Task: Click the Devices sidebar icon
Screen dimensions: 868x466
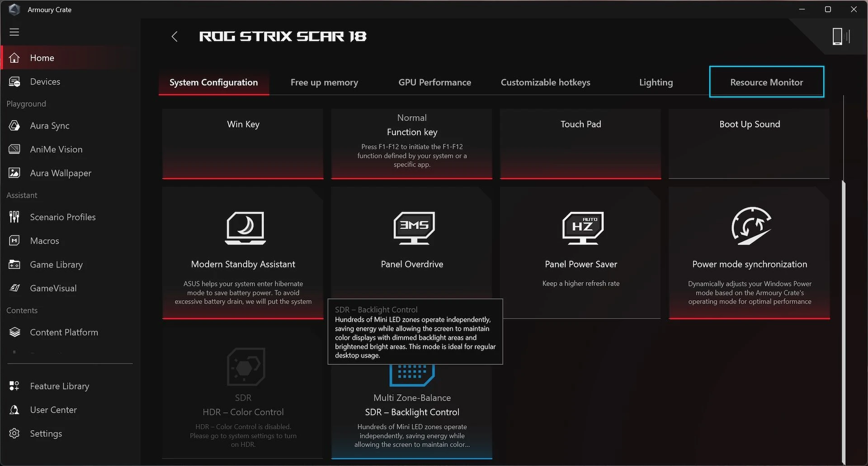Action: (14, 82)
